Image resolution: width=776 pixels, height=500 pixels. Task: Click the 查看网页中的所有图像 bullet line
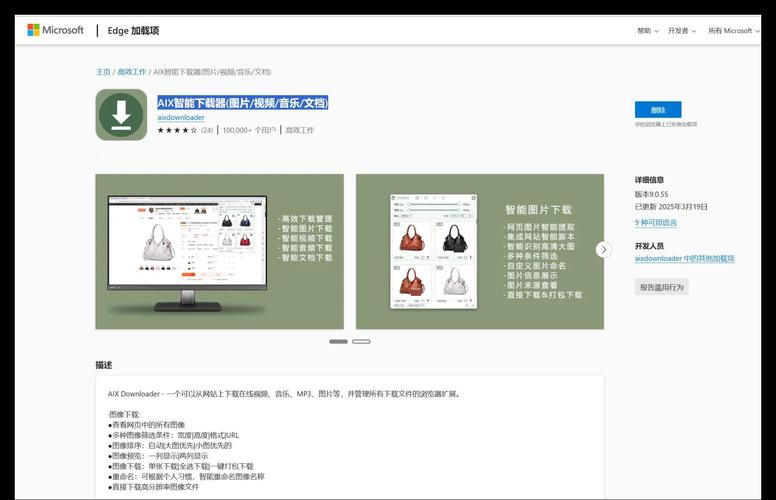point(146,425)
